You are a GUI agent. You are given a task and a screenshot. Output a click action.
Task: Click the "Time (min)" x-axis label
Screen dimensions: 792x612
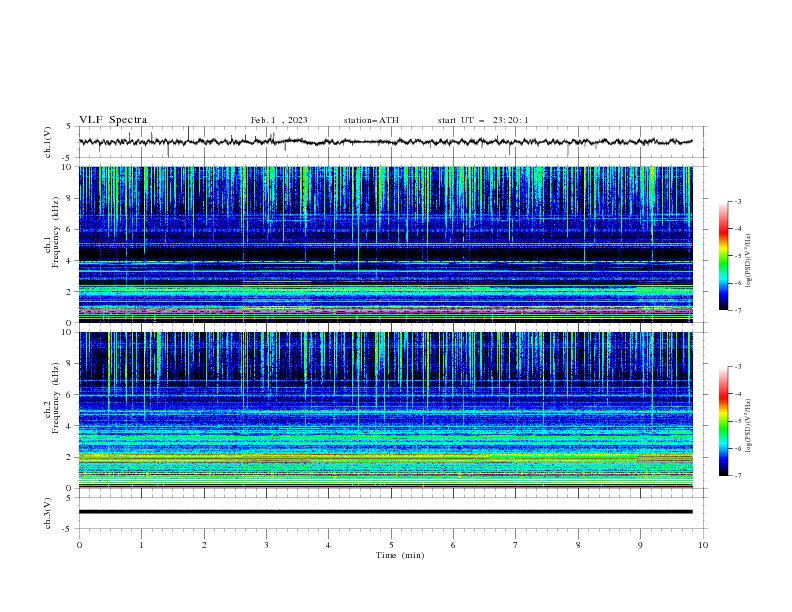click(x=400, y=555)
